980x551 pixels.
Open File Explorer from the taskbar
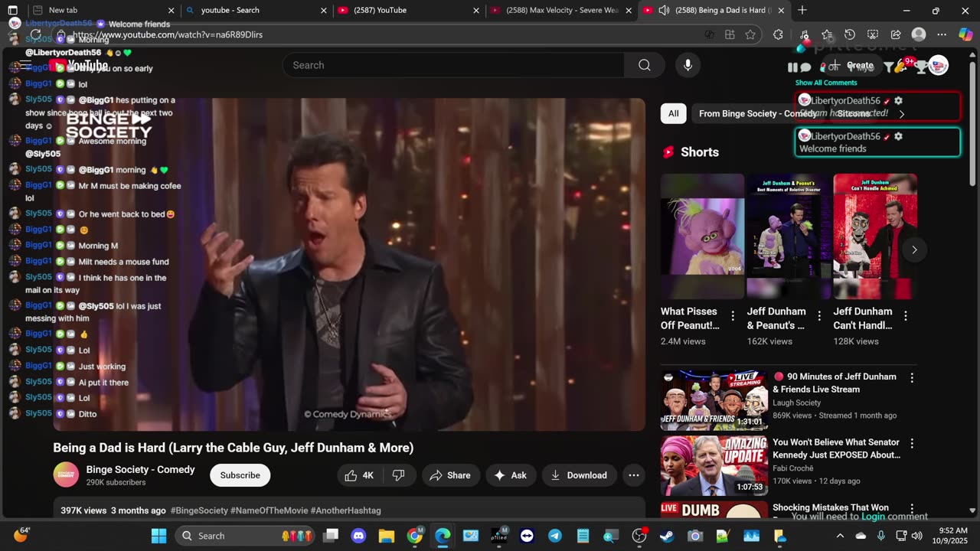point(387,536)
